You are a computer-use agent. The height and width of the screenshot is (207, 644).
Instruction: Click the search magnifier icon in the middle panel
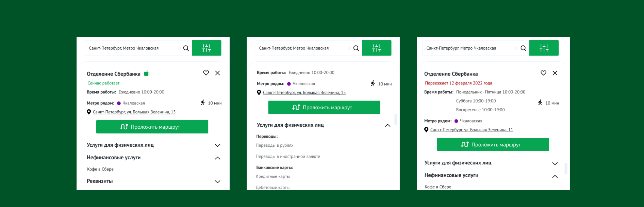pos(356,48)
